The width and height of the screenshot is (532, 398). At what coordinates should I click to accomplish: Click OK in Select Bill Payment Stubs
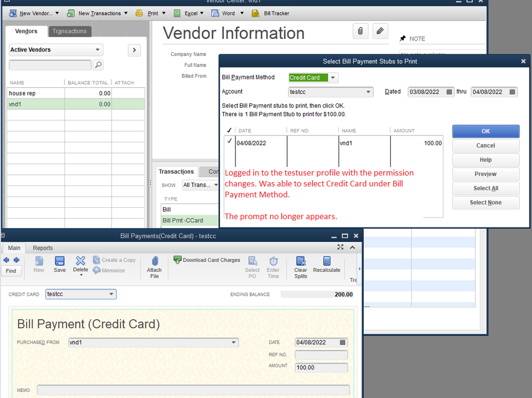(x=486, y=131)
